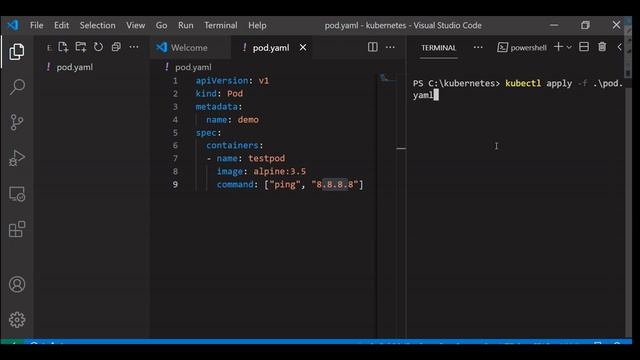
Task: Open the Accounts menu icon
Action: (x=17, y=284)
